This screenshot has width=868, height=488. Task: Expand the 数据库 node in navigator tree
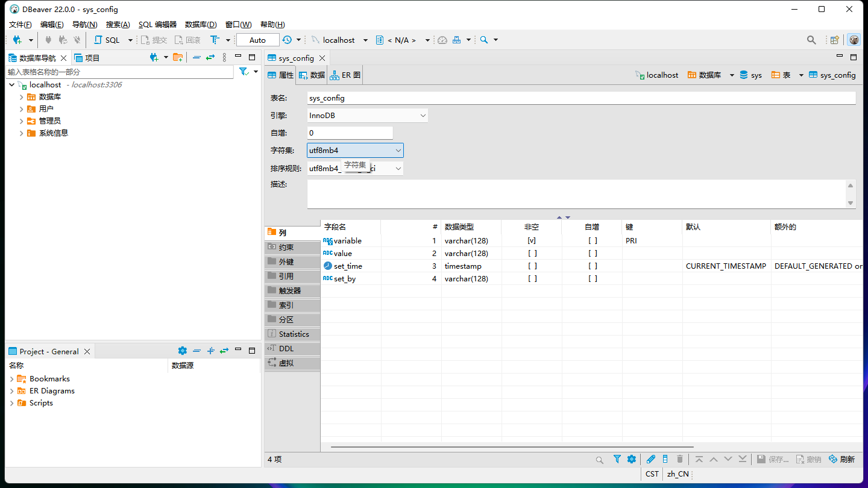[21, 97]
